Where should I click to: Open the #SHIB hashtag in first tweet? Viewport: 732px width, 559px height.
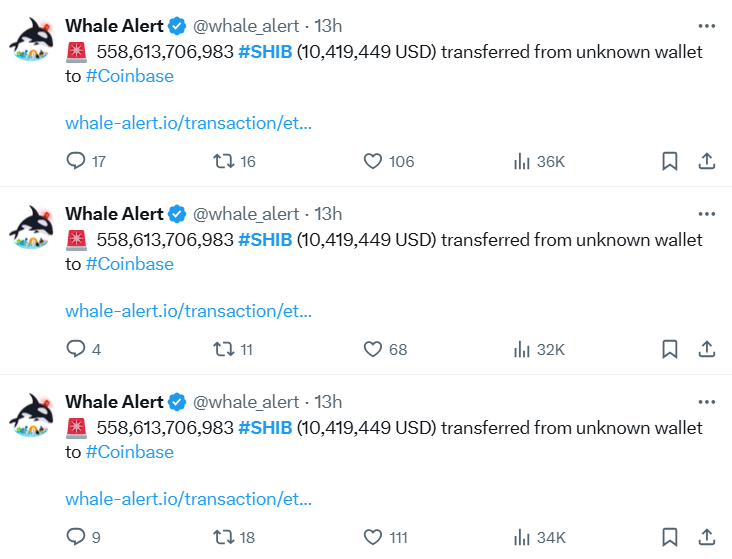click(x=265, y=51)
